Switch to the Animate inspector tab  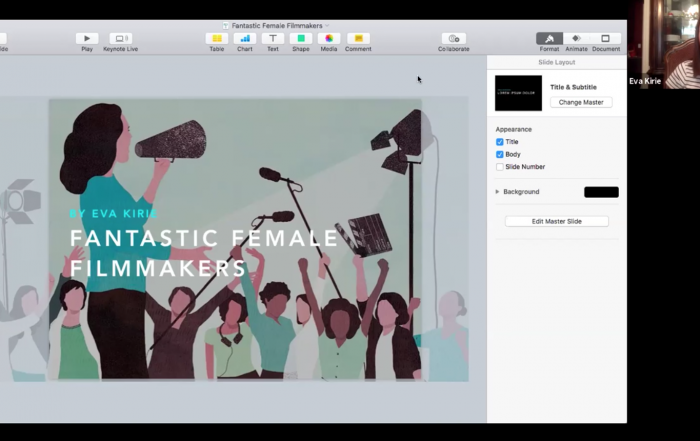[x=576, y=38]
